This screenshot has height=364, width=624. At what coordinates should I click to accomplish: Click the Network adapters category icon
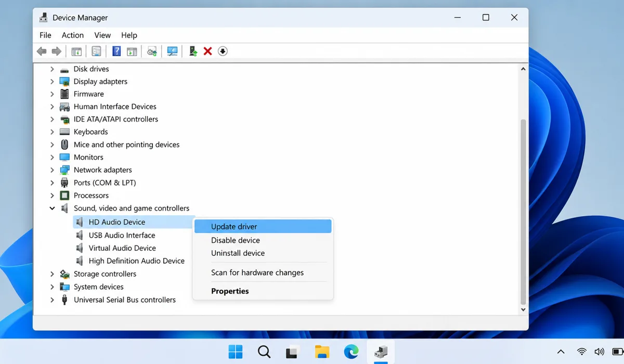pos(64,170)
